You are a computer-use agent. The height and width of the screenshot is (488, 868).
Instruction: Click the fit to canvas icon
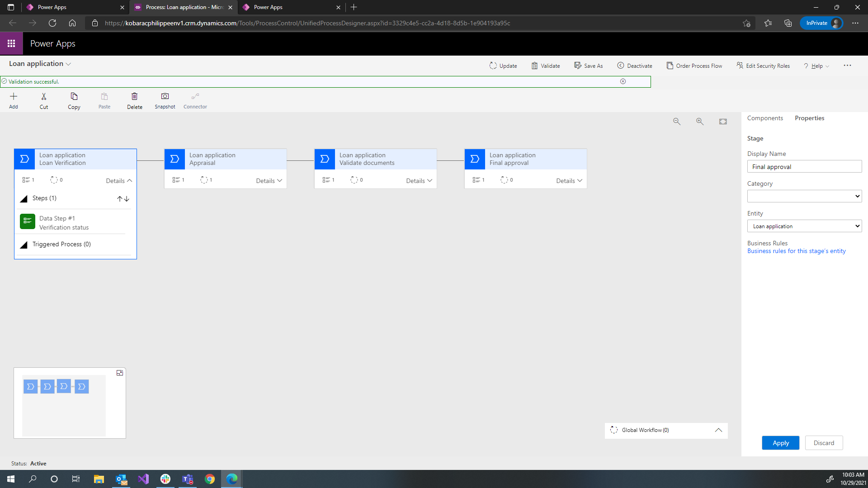[723, 122]
